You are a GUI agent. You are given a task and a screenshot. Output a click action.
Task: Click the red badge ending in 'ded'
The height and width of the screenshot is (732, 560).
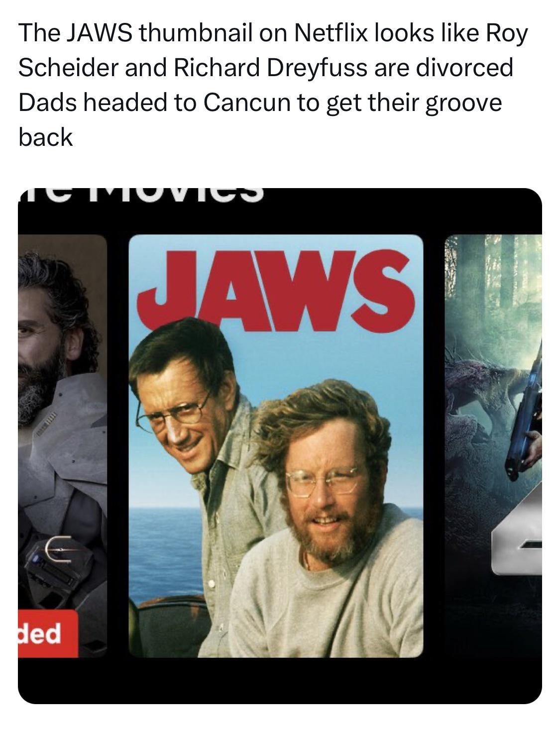(x=48, y=633)
